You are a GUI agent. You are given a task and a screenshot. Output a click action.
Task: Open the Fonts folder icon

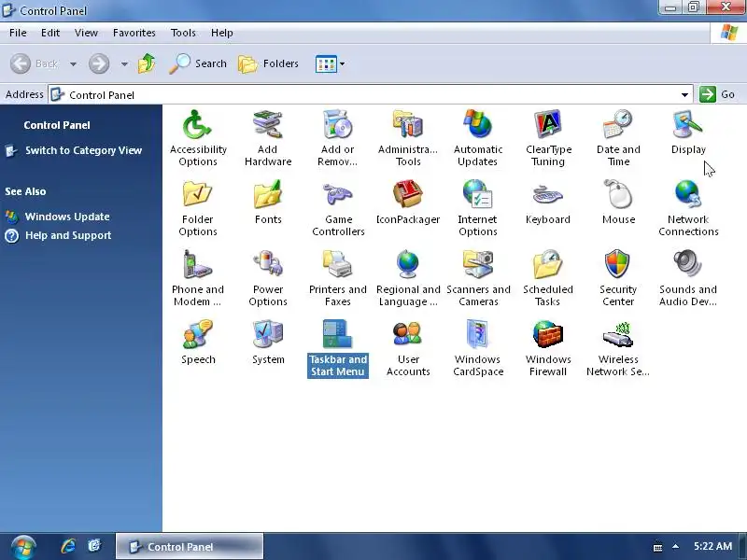pos(268,202)
